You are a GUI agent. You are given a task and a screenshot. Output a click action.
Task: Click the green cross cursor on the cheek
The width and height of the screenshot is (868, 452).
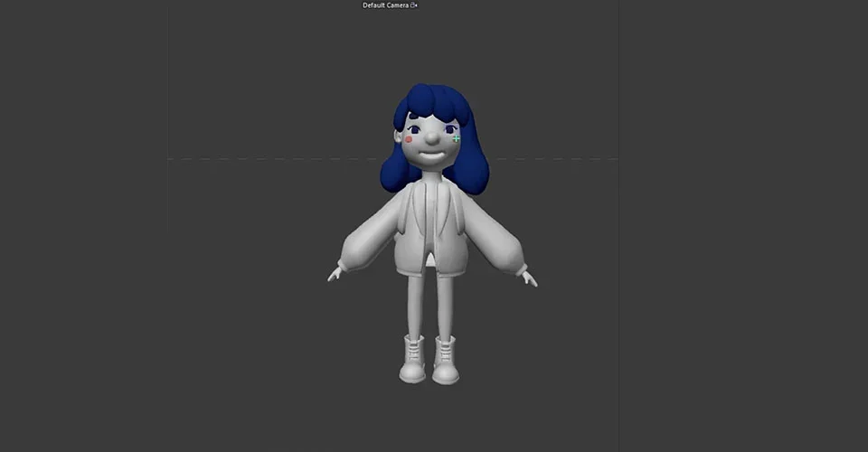click(x=456, y=138)
